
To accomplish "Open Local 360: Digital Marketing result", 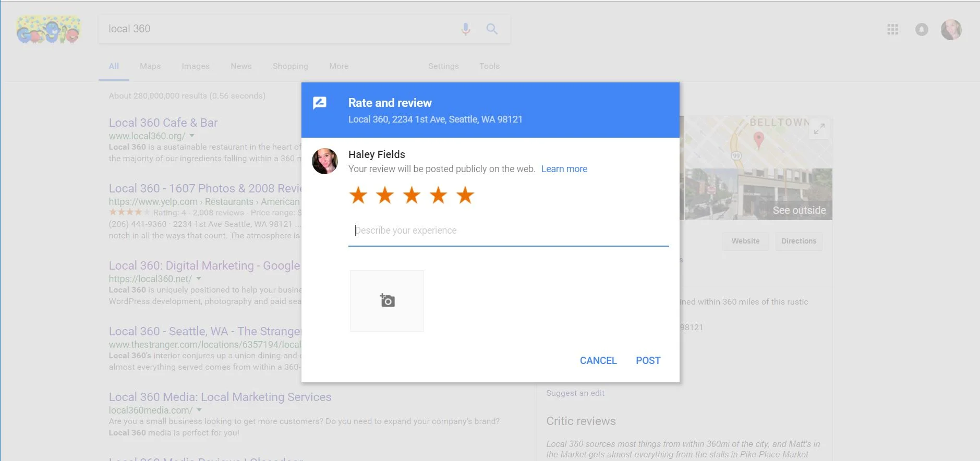I will 204,265.
